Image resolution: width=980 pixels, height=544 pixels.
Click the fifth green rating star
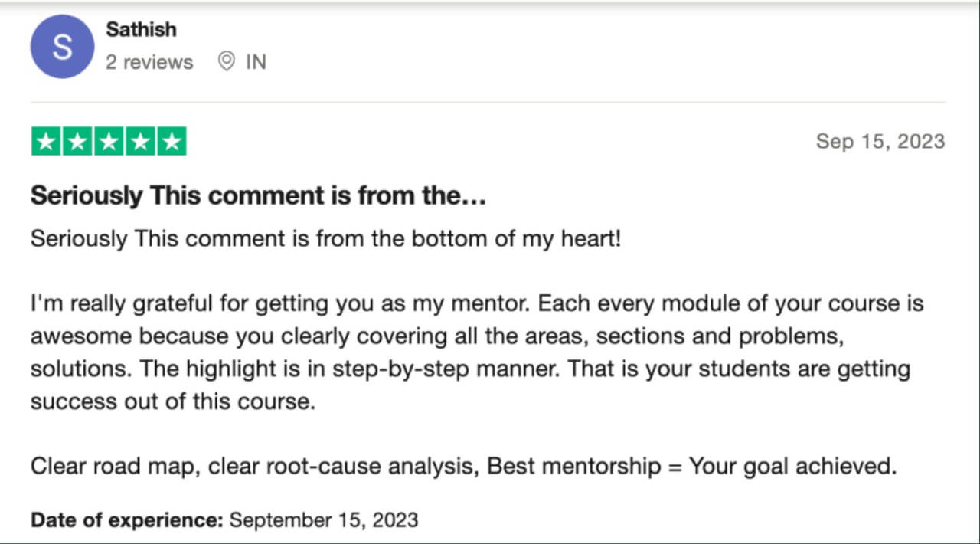(171, 142)
